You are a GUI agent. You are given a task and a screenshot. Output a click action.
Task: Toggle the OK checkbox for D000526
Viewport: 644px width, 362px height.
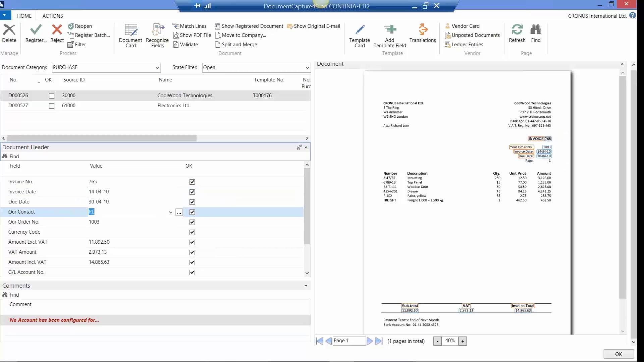pos(52,96)
